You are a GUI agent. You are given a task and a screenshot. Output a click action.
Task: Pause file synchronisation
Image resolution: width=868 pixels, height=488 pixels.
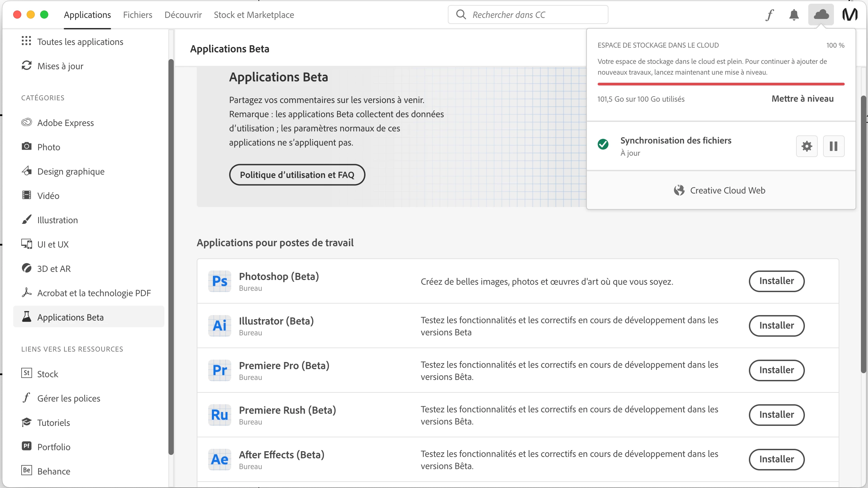click(833, 146)
